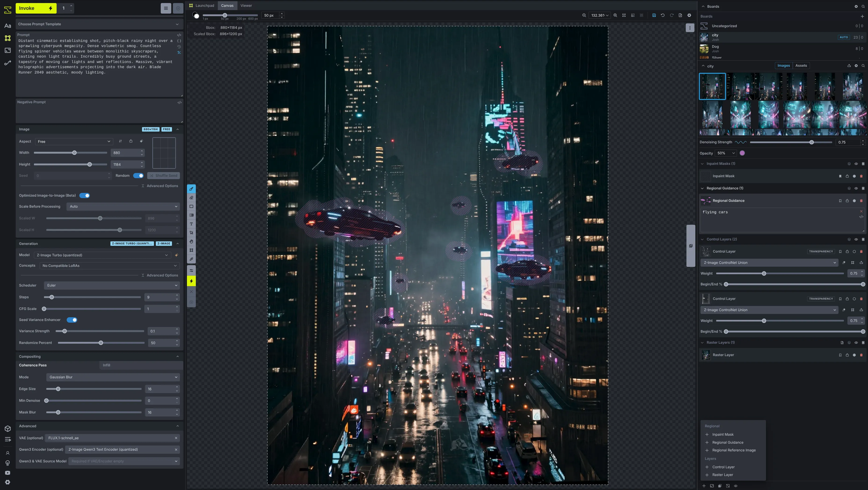Open the Scheduler dropdown
The image size is (868, 490).
tap(112, 285)
